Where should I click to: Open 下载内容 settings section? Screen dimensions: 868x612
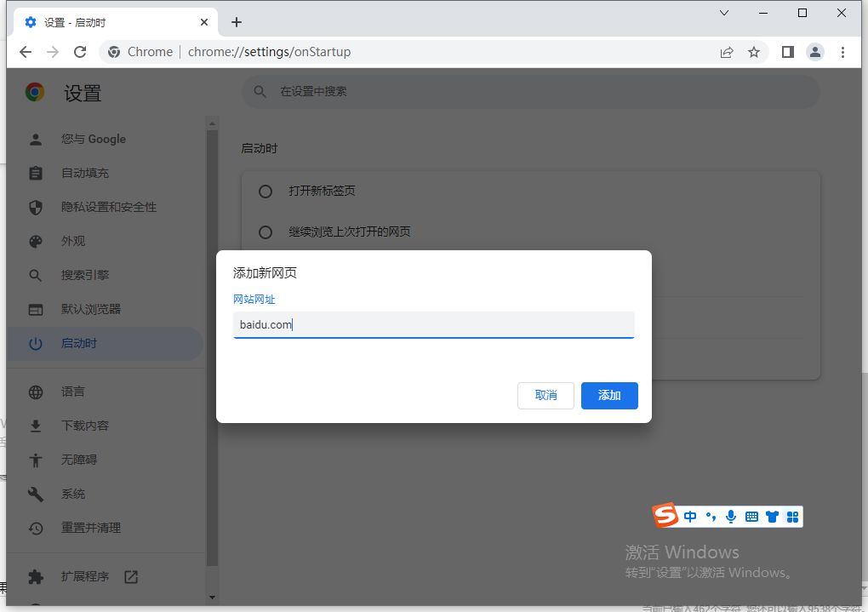pos(106,426)
